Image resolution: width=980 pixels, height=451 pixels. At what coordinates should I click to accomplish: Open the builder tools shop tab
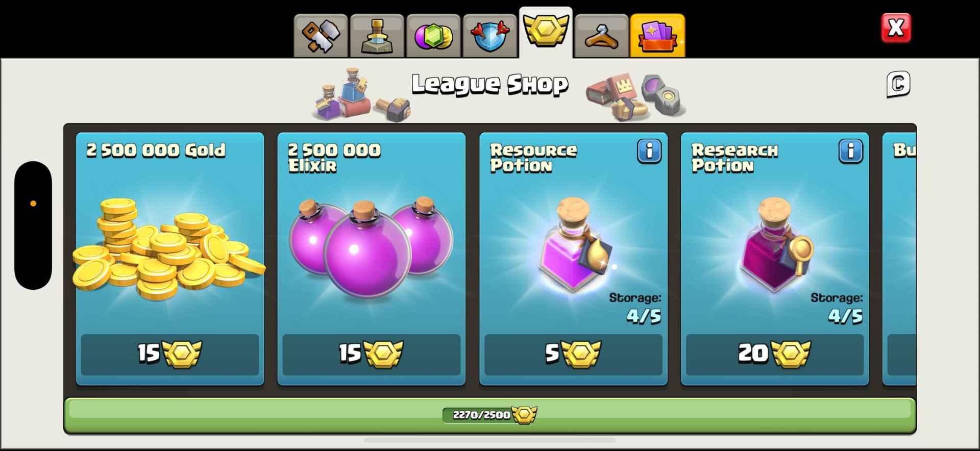click(x=321, y=35)
